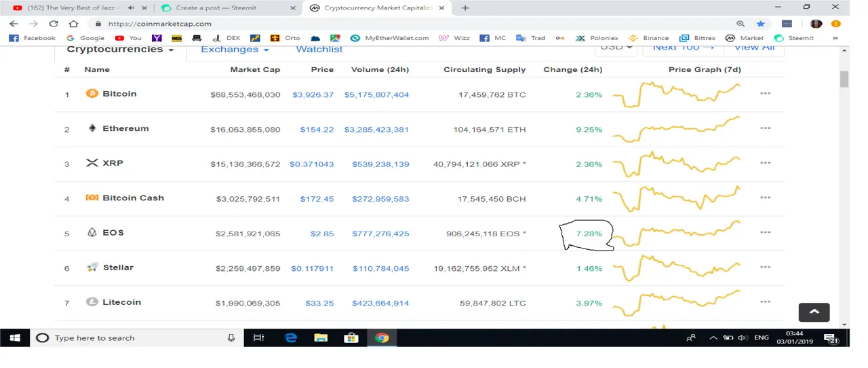Viewport: 868px width, 368px height.
Task: Open the Yahoo bookmark icon
Action: 157,38
